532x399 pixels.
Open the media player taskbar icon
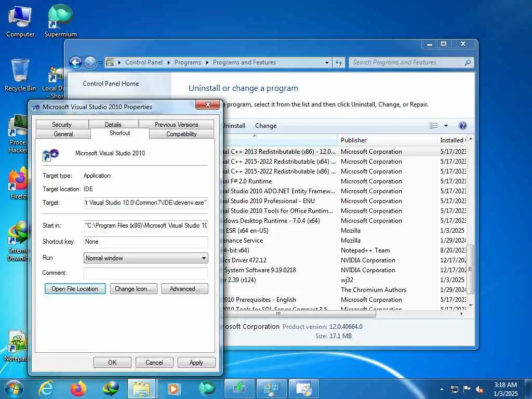click(174, 389)
